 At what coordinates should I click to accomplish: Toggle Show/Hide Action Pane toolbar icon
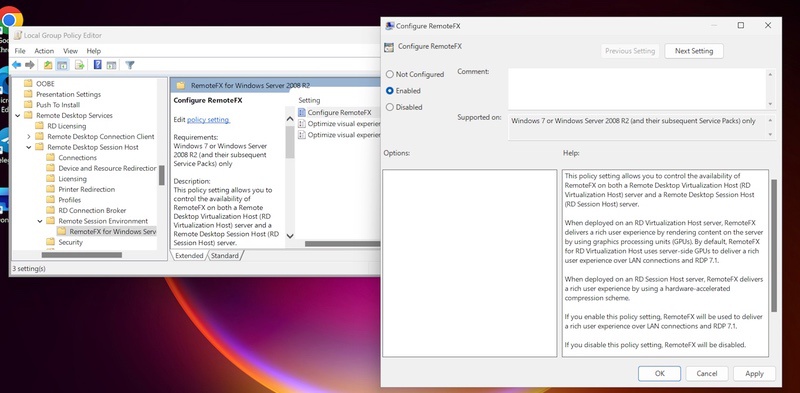point(111,65)
